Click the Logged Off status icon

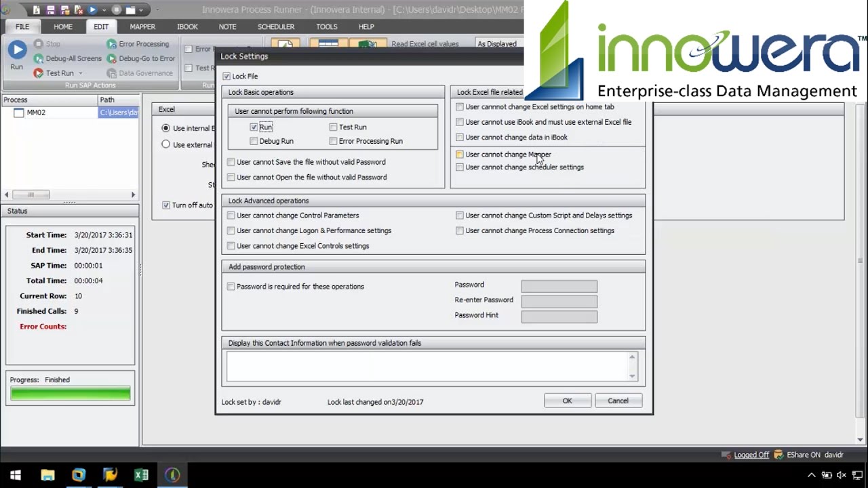click(727, 455)
